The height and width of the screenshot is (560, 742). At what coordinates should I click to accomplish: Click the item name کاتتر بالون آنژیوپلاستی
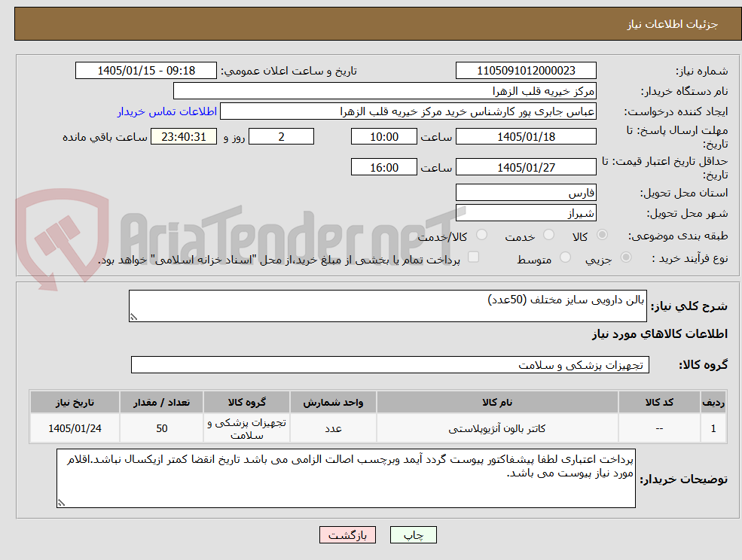497,428
